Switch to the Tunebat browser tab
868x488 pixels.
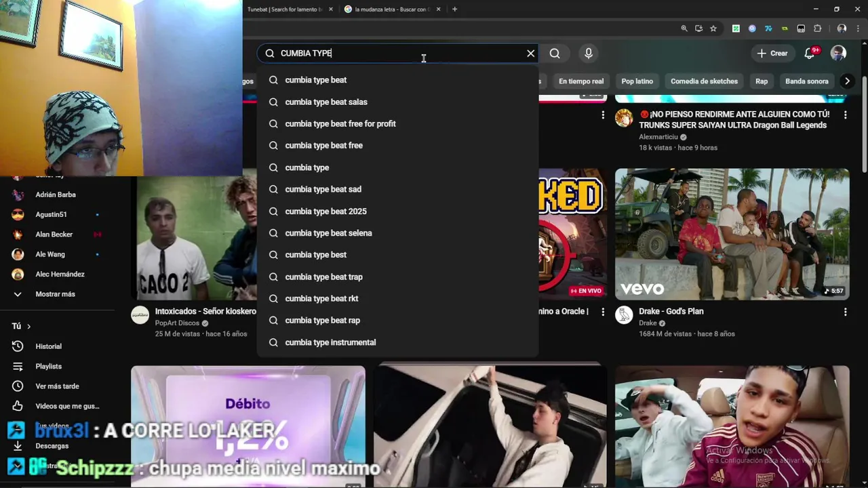pyautogui.click(x=284, y=9)
